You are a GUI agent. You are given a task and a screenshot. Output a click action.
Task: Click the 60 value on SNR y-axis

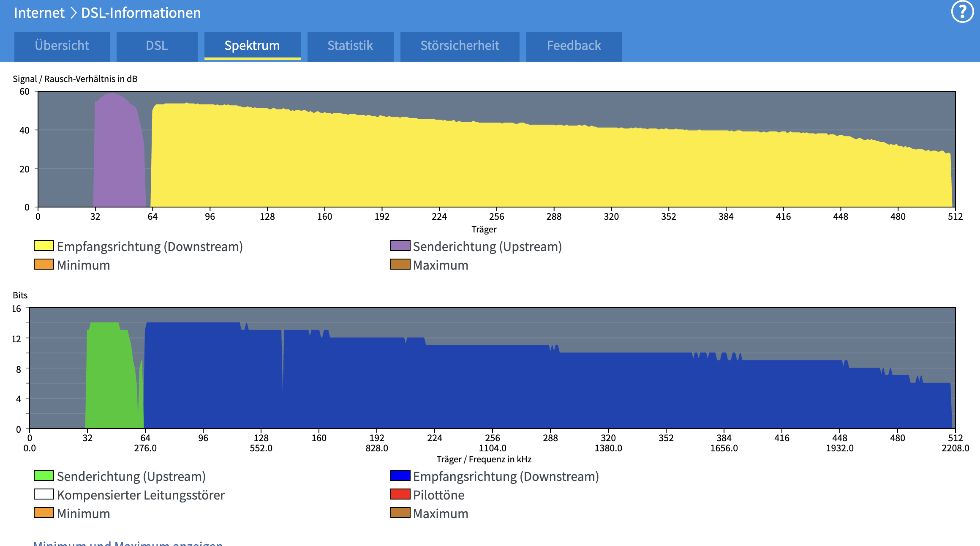coord(24,92)
